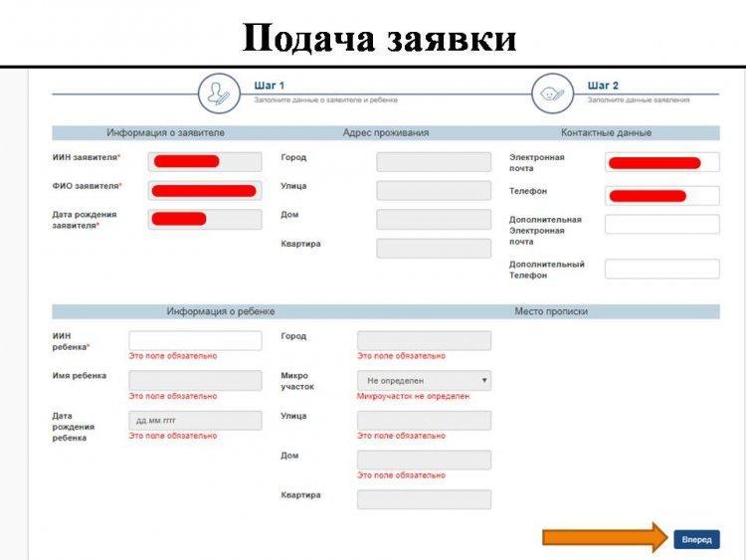Click the applicant address Квартира field

tap(434, 249)
